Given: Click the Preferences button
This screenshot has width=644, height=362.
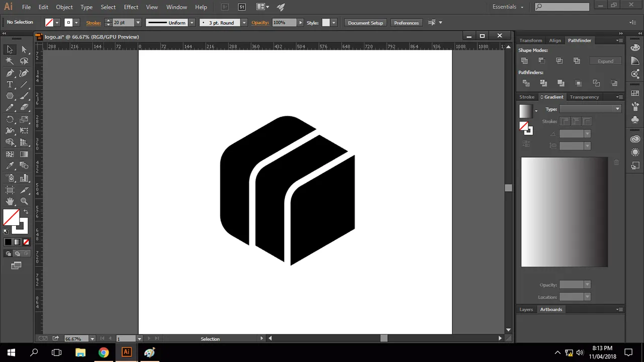Looking at the screenshot, I should [406, 23].
